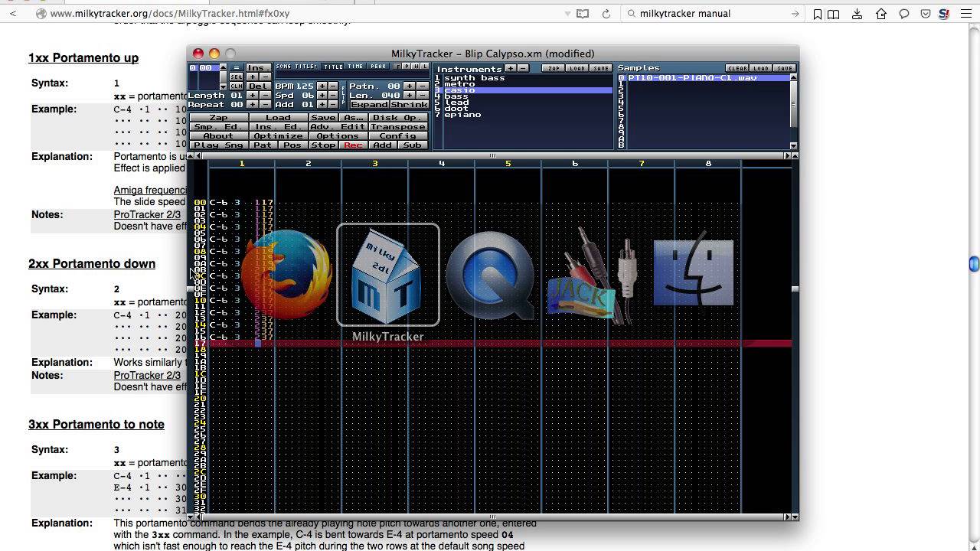Bookmark this page with the bookmark icon
Screen dimensions: 980x551
(818, 14)
